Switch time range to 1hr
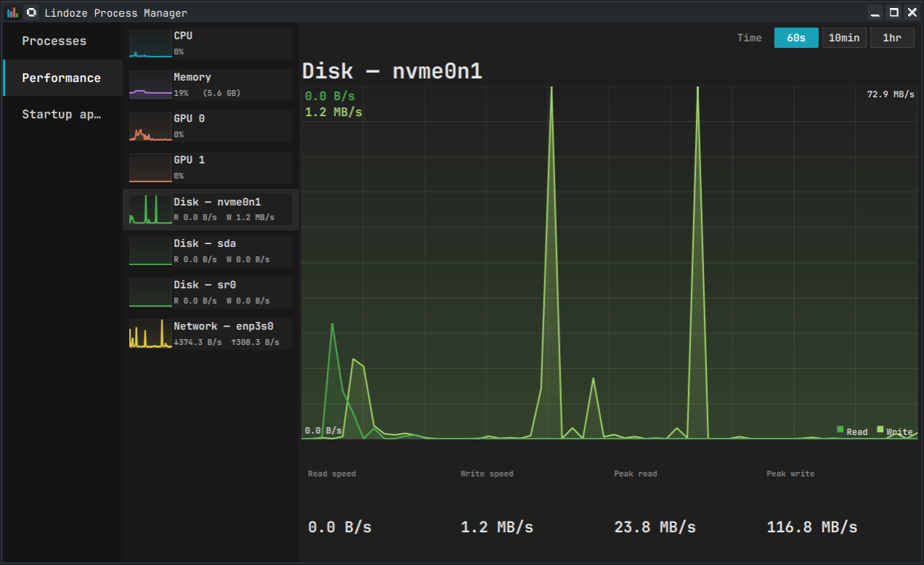Image resolution: width=924 pixels, height=565 pixels. click(x=892, y=38)
